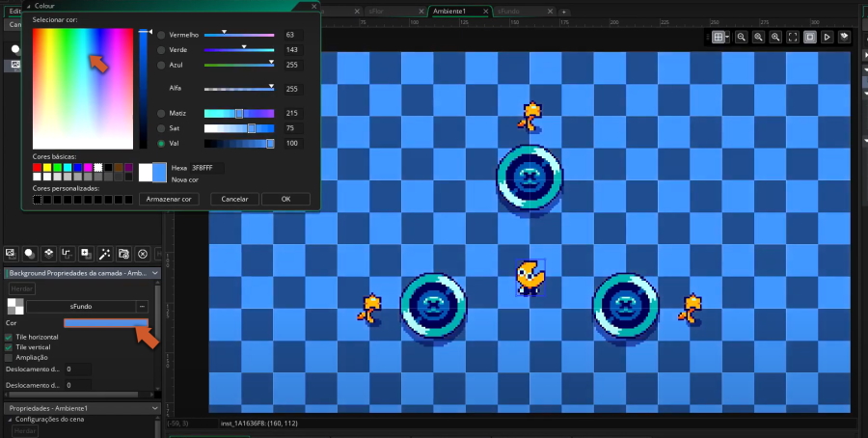Pick magenta in the basic colours
The width and height of the screenshot is (868, 438).
coord(88,167)
